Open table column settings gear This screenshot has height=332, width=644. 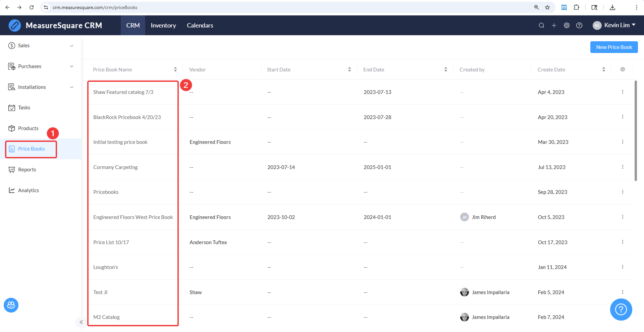click(x=623, y=69)
